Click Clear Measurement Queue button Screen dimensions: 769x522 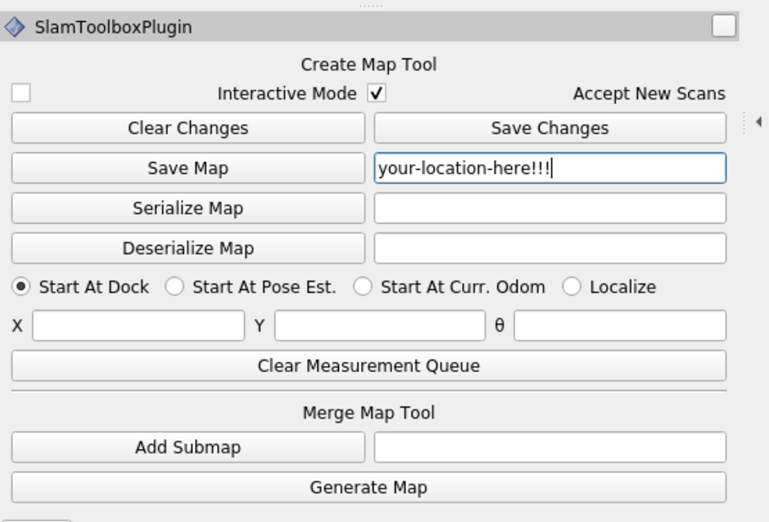coord(369,365)
